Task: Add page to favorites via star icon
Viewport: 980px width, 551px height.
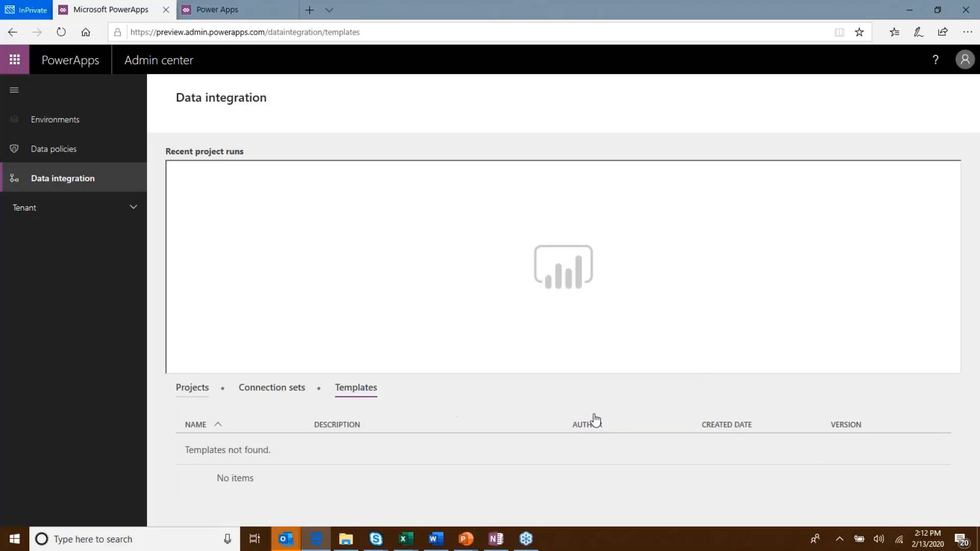Action: 859,32
